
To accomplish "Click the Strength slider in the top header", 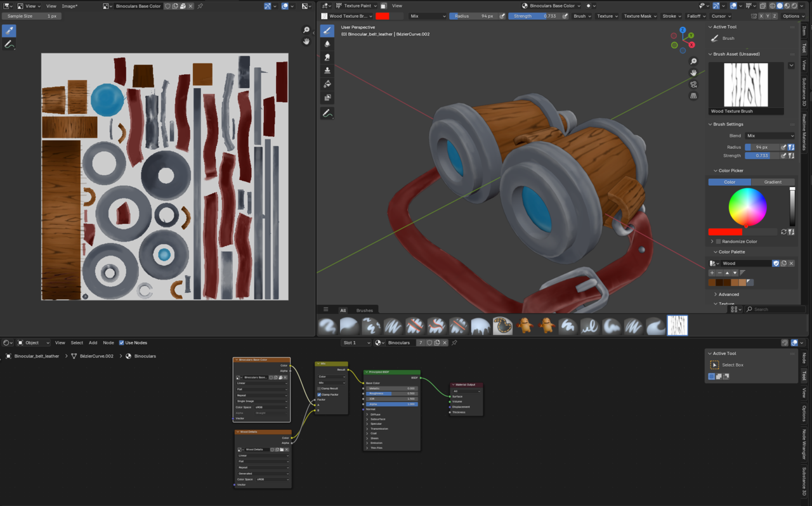I will 534,16.
